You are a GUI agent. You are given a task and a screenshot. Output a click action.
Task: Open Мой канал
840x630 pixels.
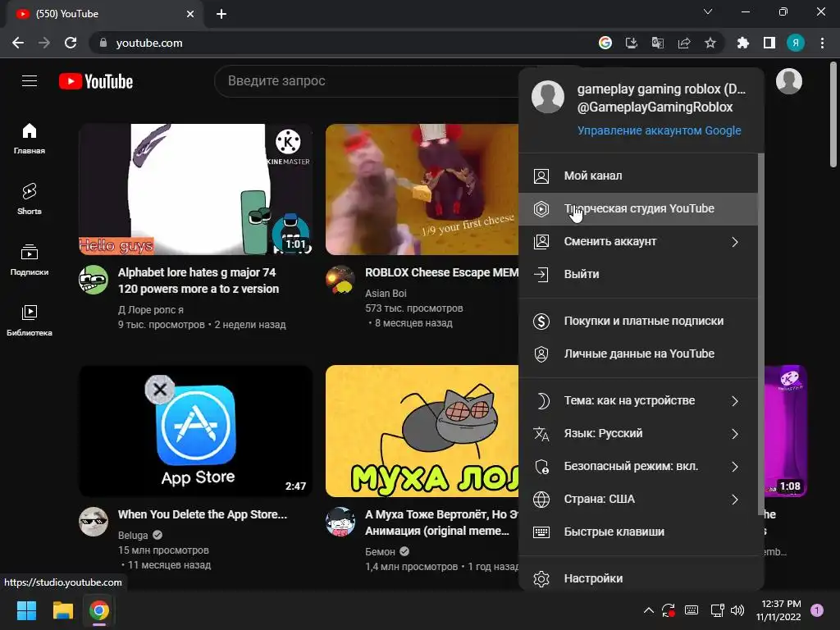[x=638, y=176]
